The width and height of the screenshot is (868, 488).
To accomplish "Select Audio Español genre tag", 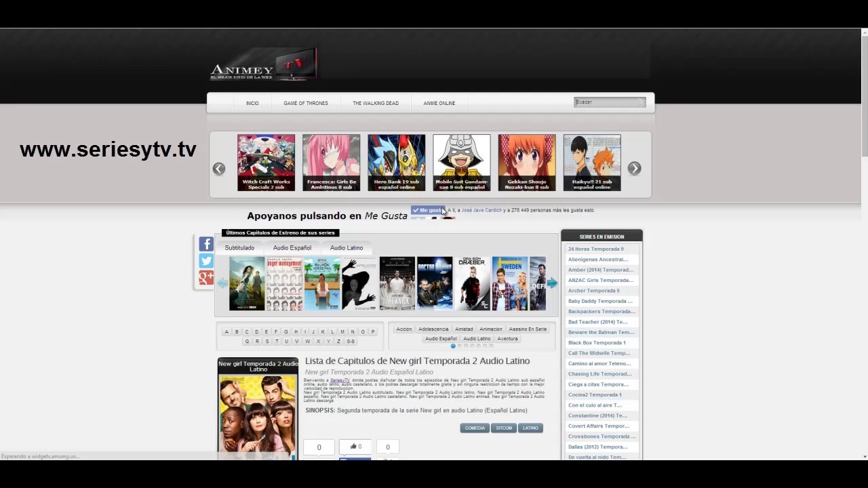I will (x=441, y=339).
